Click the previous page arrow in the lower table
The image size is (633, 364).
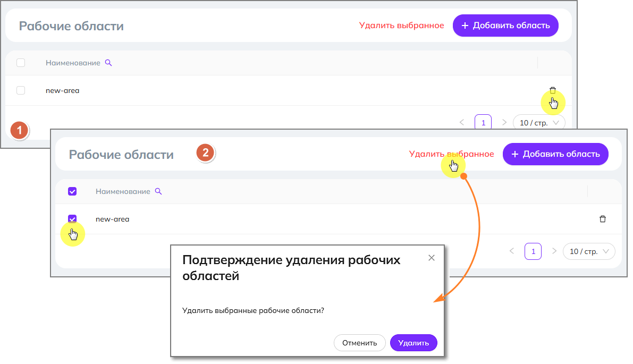[512, 251]
